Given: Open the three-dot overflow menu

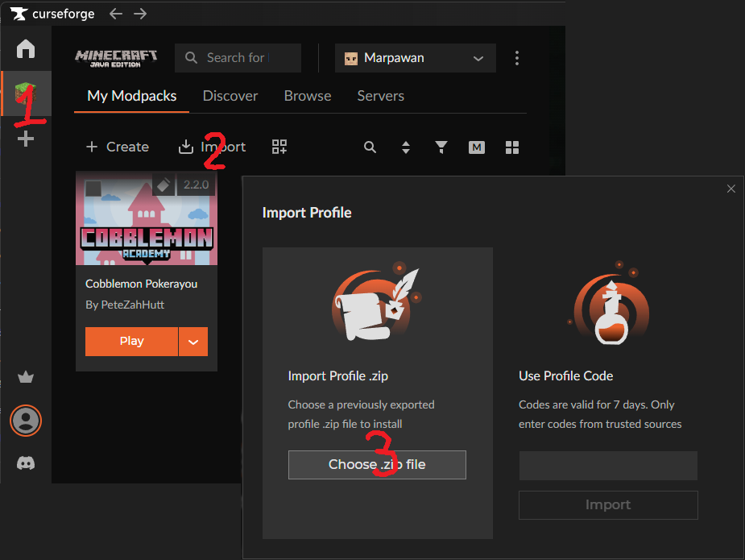Looking at the screenshot, I should point(516,57).
